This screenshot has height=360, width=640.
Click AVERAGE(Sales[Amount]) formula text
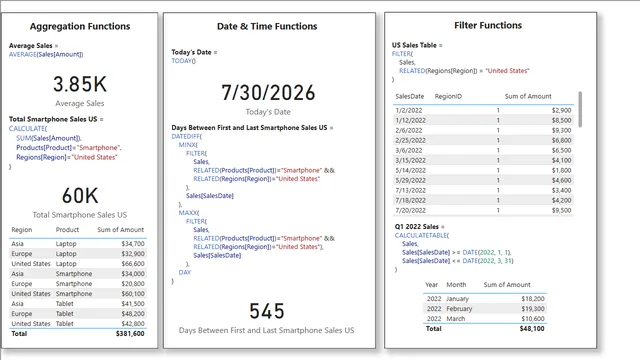46,54
